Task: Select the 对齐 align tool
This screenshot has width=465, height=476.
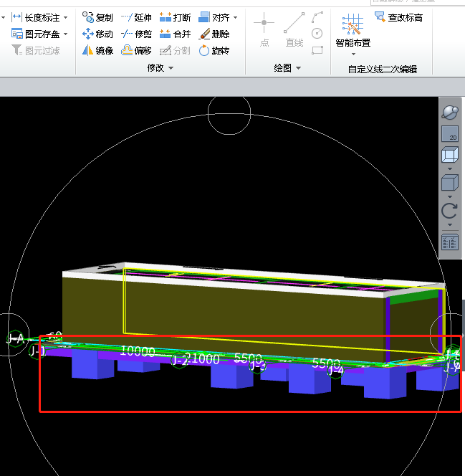Action: pos(214,18)
